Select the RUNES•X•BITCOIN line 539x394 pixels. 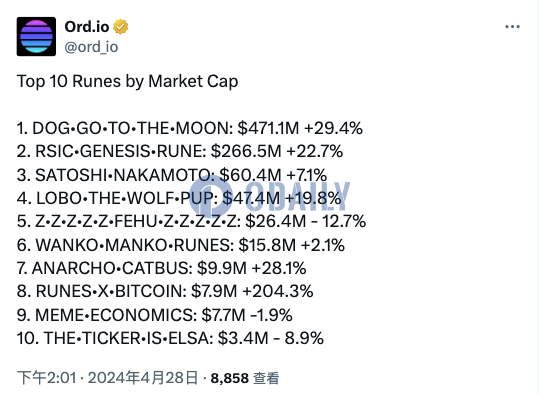pyautogui.click(x=165, y=292)
